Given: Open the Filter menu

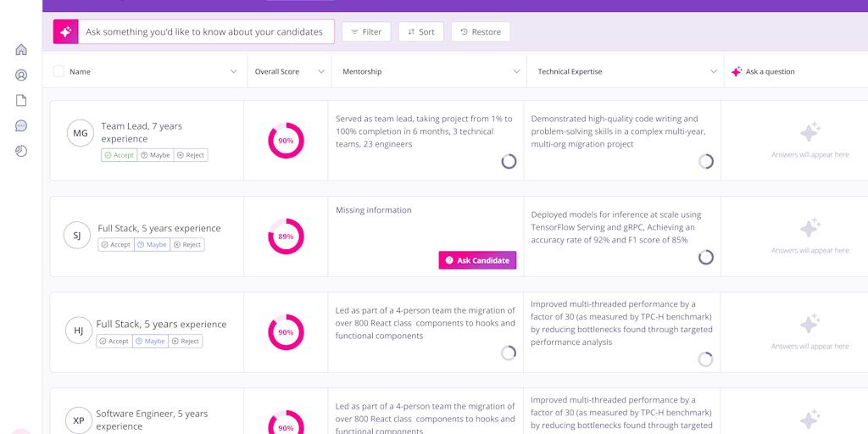Looking at the screenshot, I should coord(366,32).
